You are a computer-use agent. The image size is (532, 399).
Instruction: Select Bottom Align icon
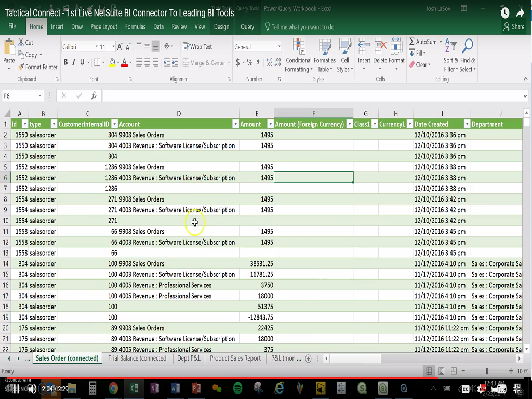tap(155, 46)
